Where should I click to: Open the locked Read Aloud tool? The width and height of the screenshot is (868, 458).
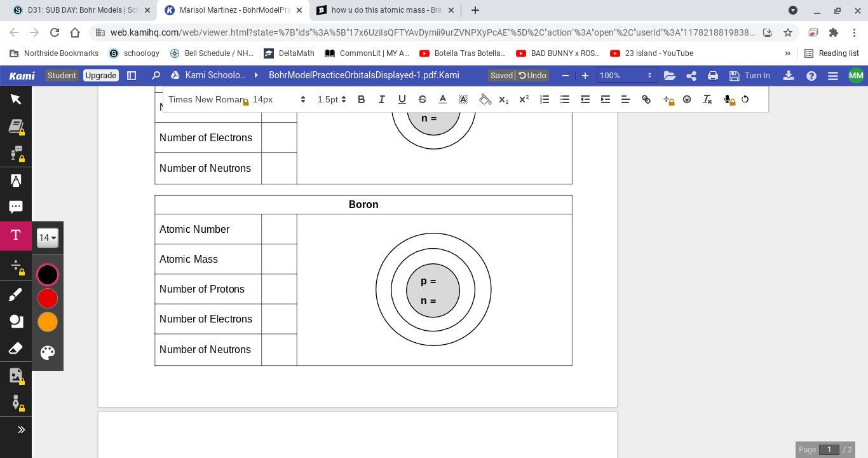(16, 153)
